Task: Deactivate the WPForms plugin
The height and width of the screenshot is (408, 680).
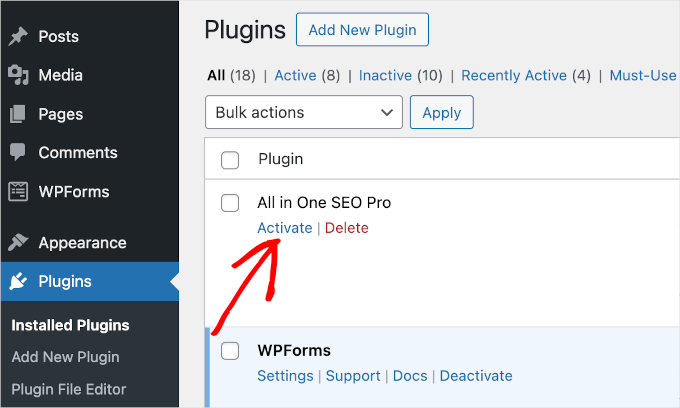Action: (476, 376)
